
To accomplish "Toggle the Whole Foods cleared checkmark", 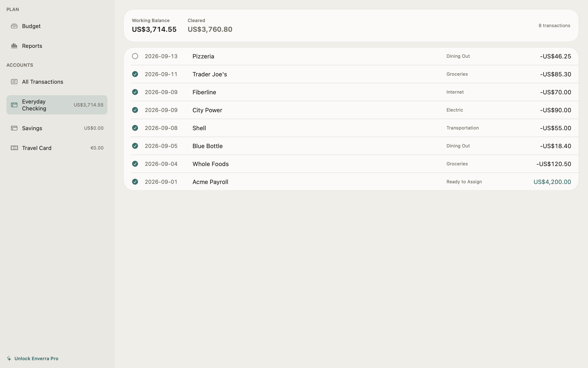I will (x=135, y=164).
